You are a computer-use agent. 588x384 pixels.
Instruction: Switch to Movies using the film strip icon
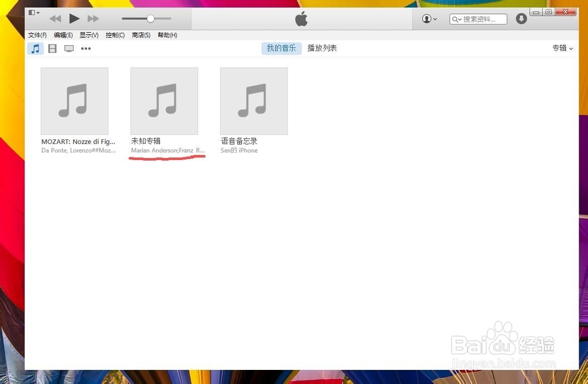click(52, 48)
